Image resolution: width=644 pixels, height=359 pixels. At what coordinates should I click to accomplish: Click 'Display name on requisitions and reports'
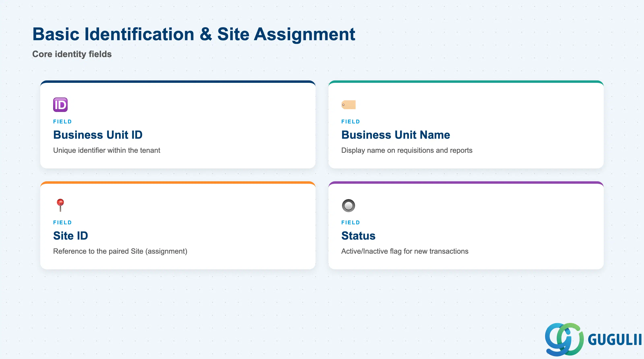pos(407,150)
